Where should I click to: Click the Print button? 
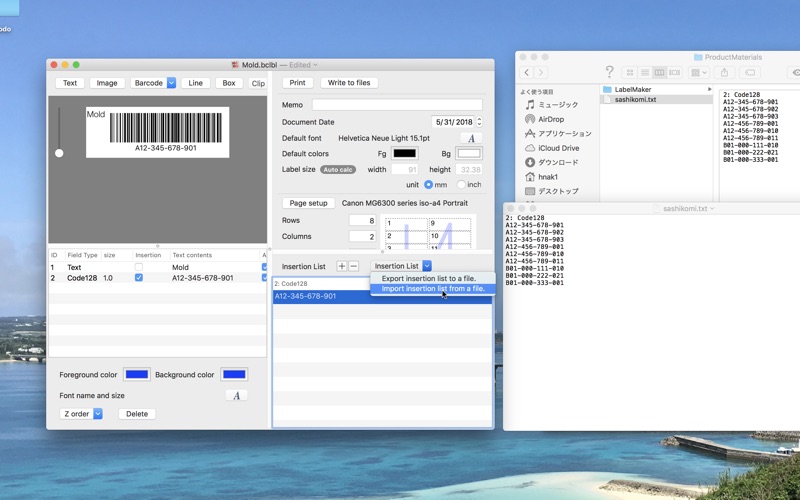297,83
